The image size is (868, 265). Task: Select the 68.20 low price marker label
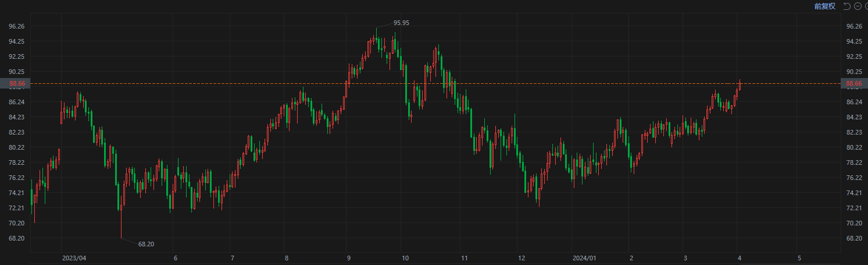pyautogui.click(x=147, y=244)
